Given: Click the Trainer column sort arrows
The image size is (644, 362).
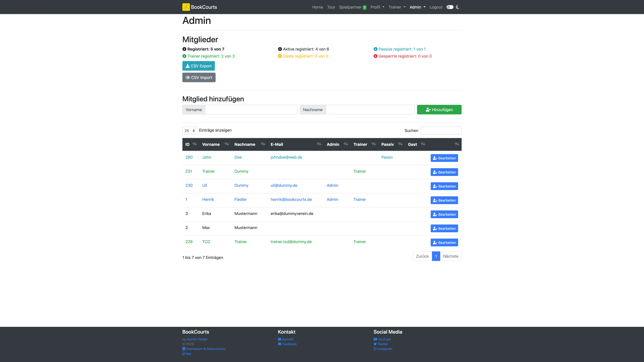Looking at the screenshot, I should pos(373,144).
